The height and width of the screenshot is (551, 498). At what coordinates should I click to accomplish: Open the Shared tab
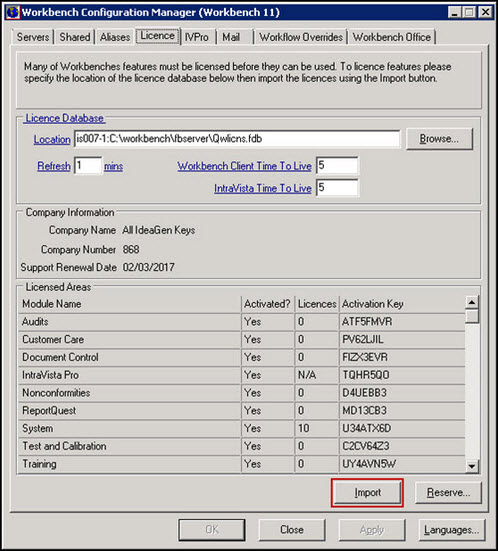tap(75, 37)
